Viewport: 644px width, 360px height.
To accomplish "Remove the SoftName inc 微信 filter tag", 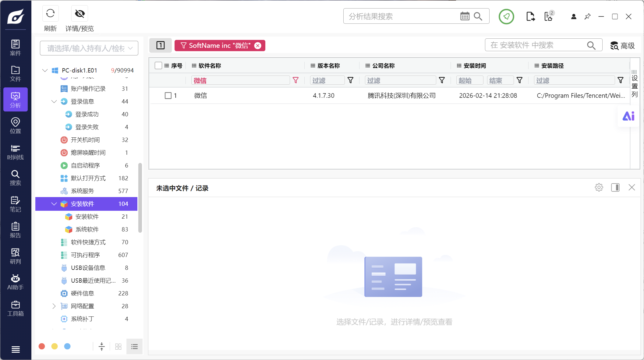I will [258, 45].
